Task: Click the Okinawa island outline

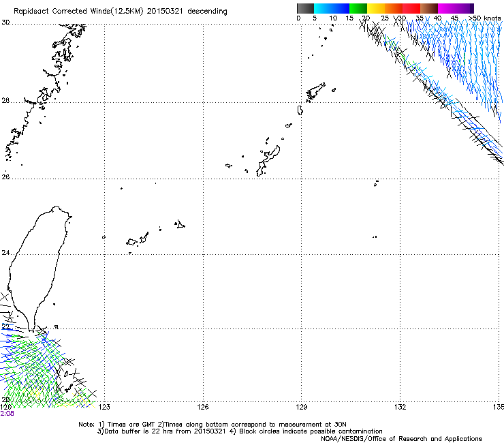Action: pyautogui.click(x=268, y=161)
